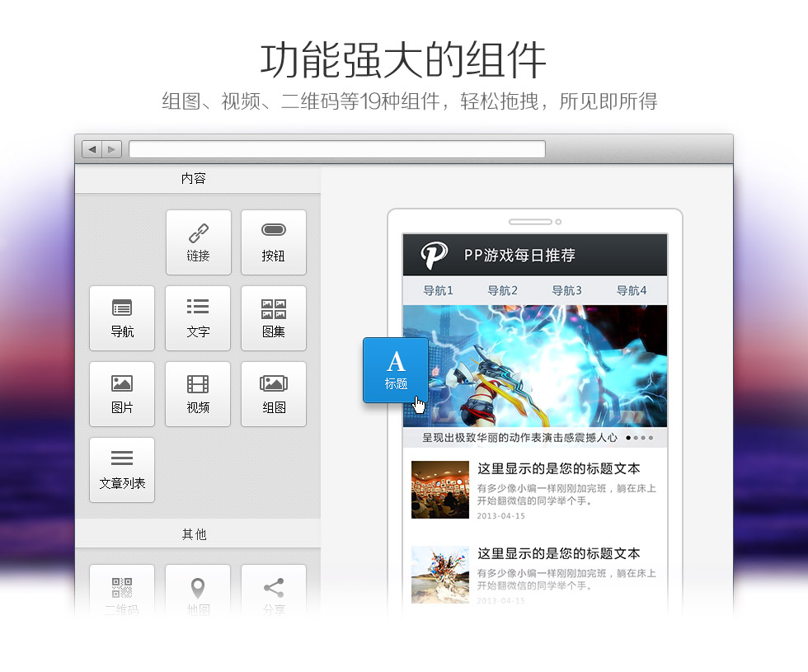This screenshot has width=808, height=672.
Task: Open the 导航4 tab
Action: pos(632,290)
